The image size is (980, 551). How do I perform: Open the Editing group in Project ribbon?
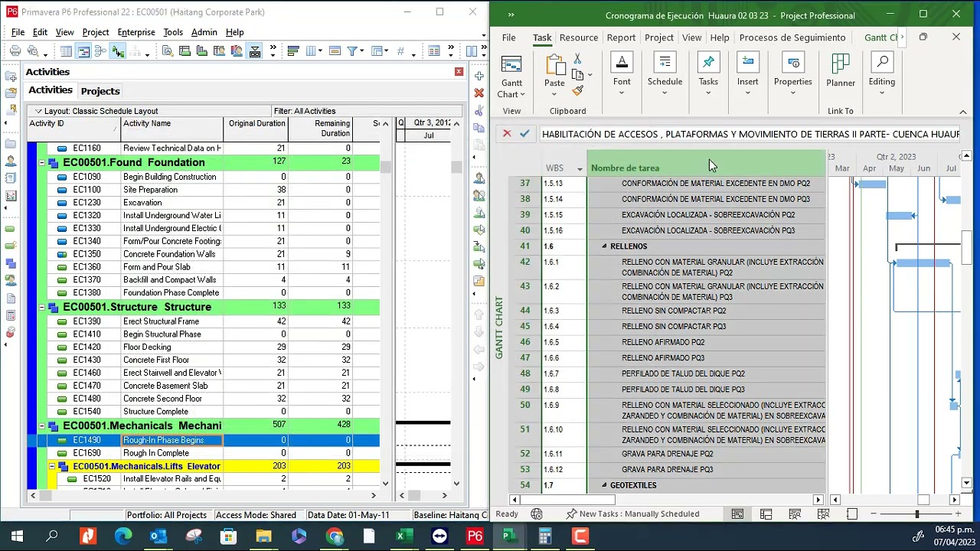click(882, 75)
